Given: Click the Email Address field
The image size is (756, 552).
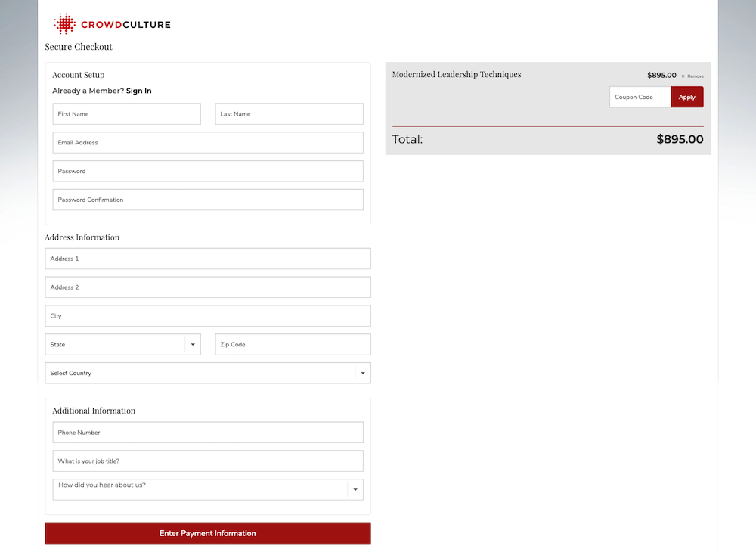Looking at the screenshot, I should coord(208,143).
